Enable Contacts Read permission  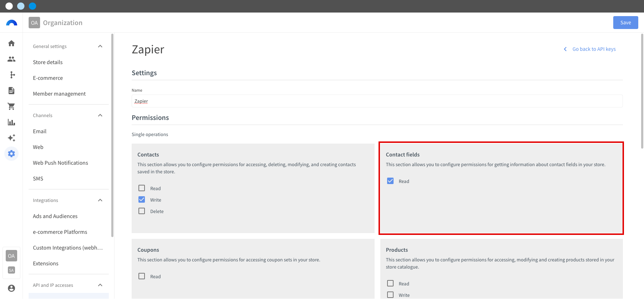[x=142, y=188]
